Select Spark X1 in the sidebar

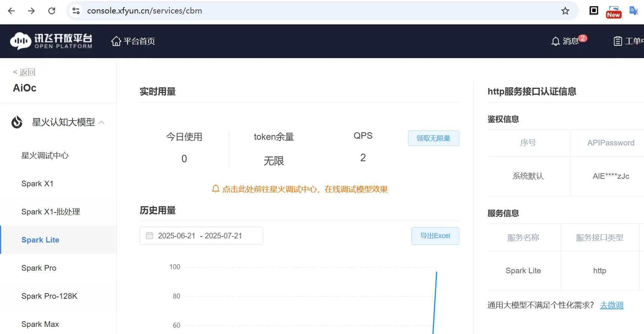click(37, 184)
